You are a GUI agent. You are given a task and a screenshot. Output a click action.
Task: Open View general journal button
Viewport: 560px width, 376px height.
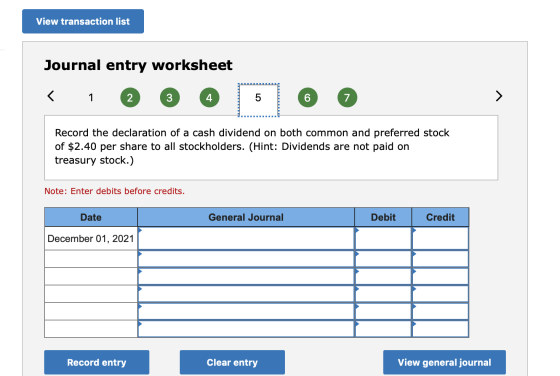pyautogui.click(x=444, y=362)
